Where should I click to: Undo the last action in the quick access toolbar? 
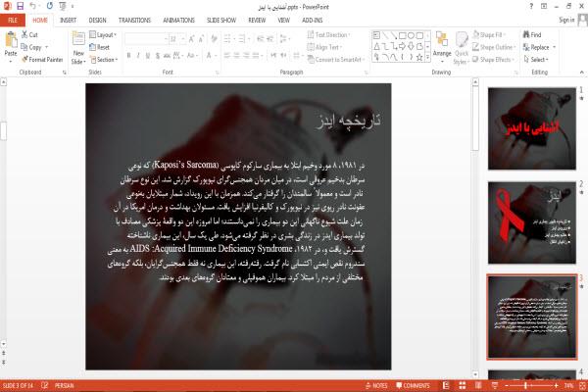(33, 6)
